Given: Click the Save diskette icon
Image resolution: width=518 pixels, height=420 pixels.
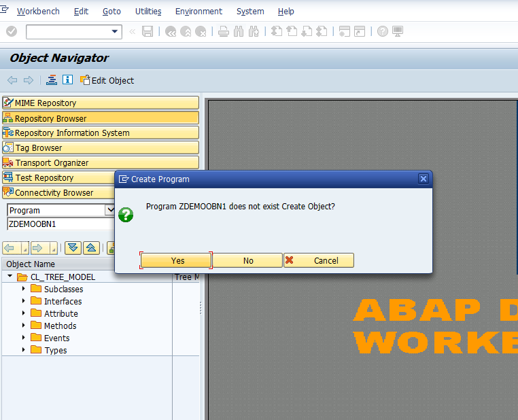Looking at the screenshot, I should tap(148, 31).
